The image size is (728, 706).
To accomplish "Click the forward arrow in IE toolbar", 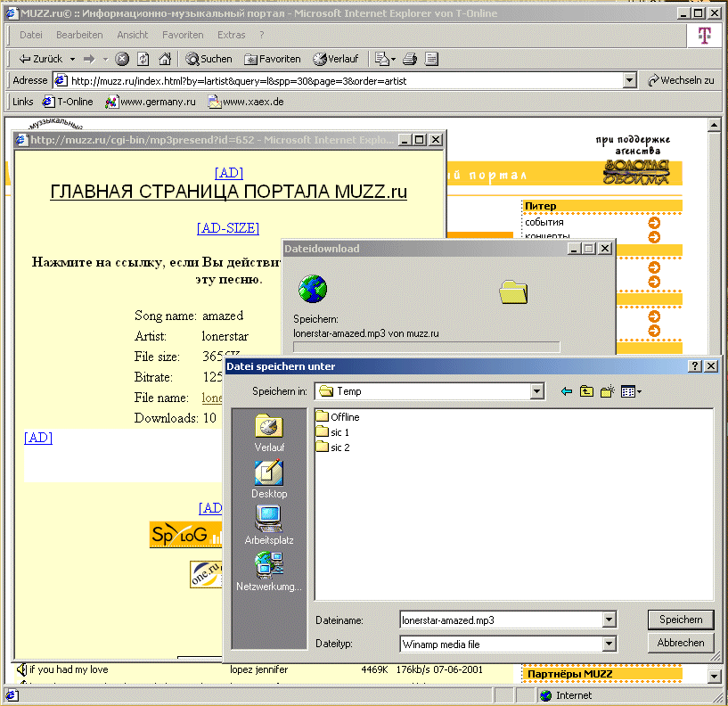I will [x=89, y=59].
